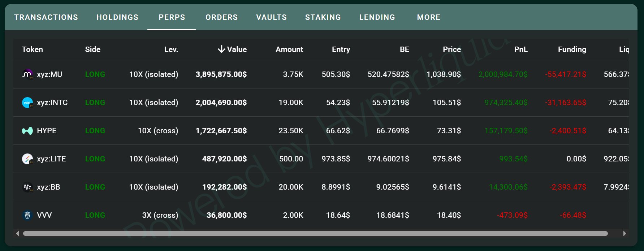644x251 pixels.
Task: Click the scroll left arrow
Action: (17, 234)
